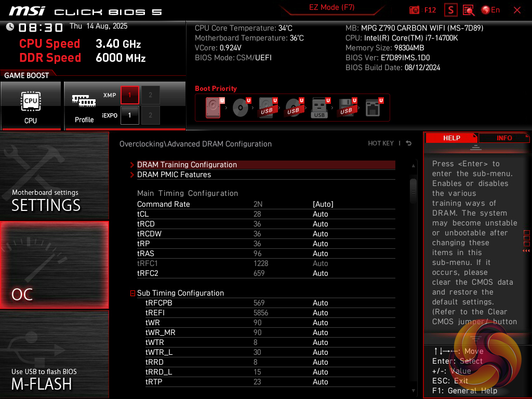The width and height of the screenshot is (532, 399).
Task: Switch to EZ Mode (F7)
Action: coord(331,7)
